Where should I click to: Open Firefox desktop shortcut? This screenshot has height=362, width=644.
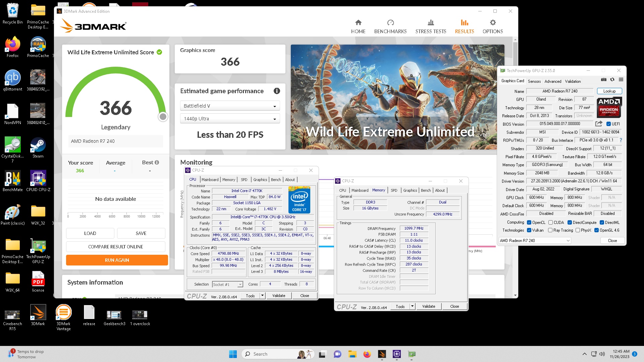pyautogui.click(x=12, y=47)
